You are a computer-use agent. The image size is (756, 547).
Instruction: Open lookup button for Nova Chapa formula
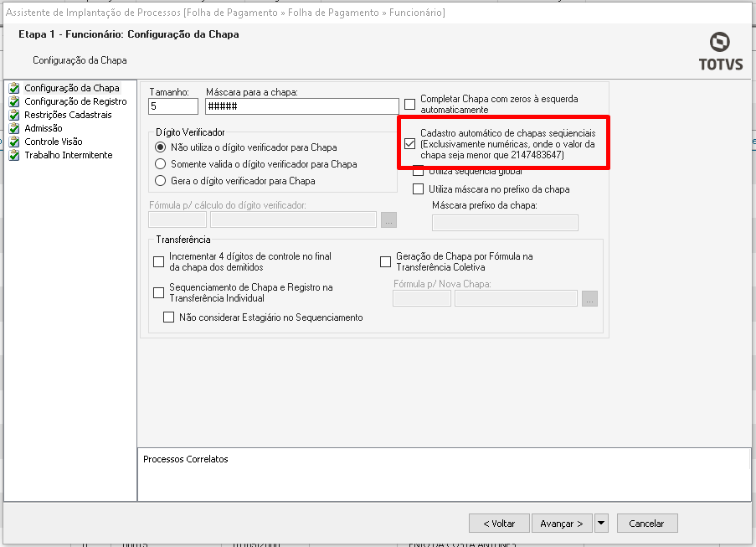(x=589, y=298)
